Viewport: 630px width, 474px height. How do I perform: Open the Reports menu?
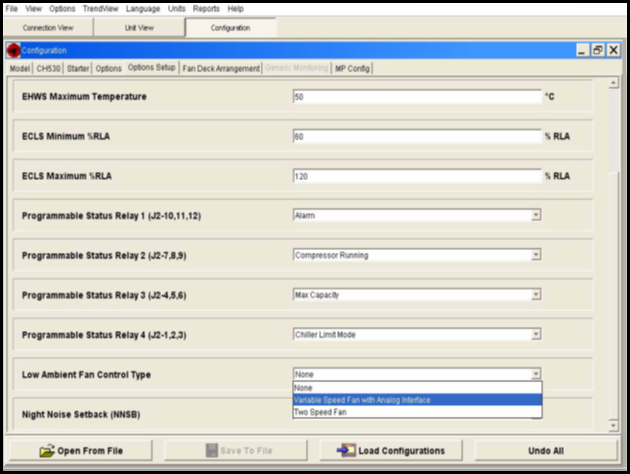tap(206, 8)
